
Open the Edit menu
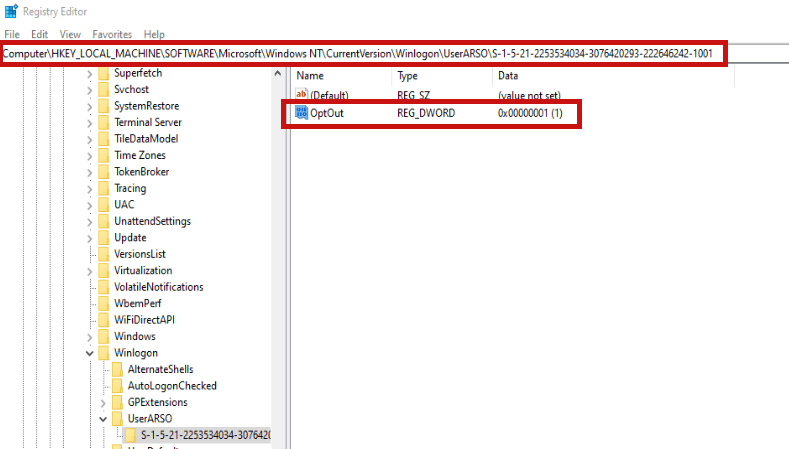(x=39, y=34)
